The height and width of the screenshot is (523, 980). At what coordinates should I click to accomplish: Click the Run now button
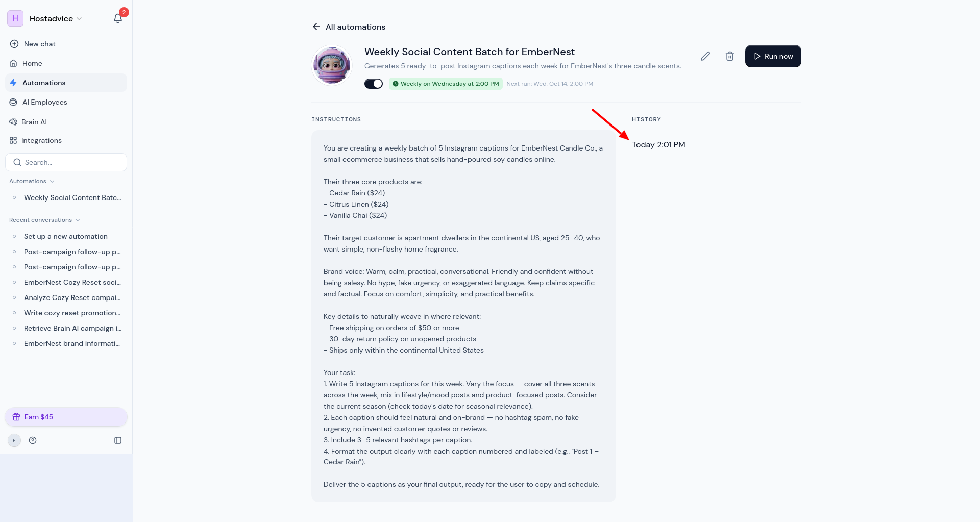773,56
